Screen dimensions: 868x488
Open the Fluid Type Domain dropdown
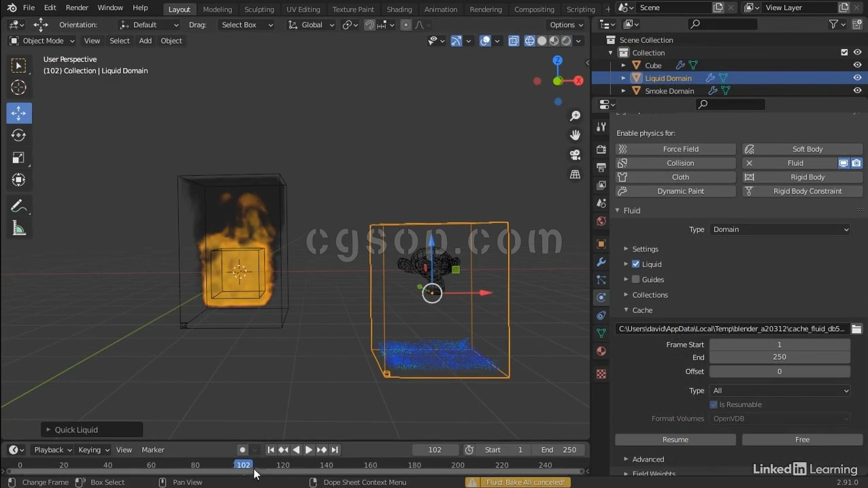780,230
